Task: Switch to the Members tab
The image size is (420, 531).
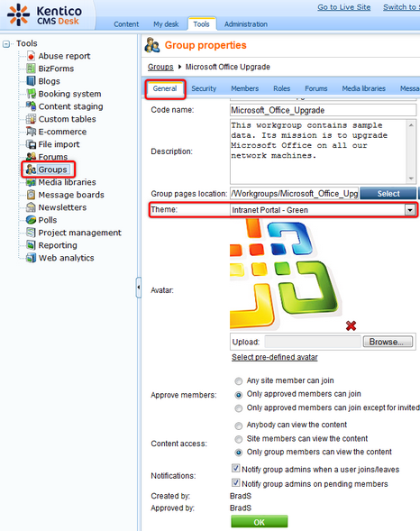Action: 244,88
